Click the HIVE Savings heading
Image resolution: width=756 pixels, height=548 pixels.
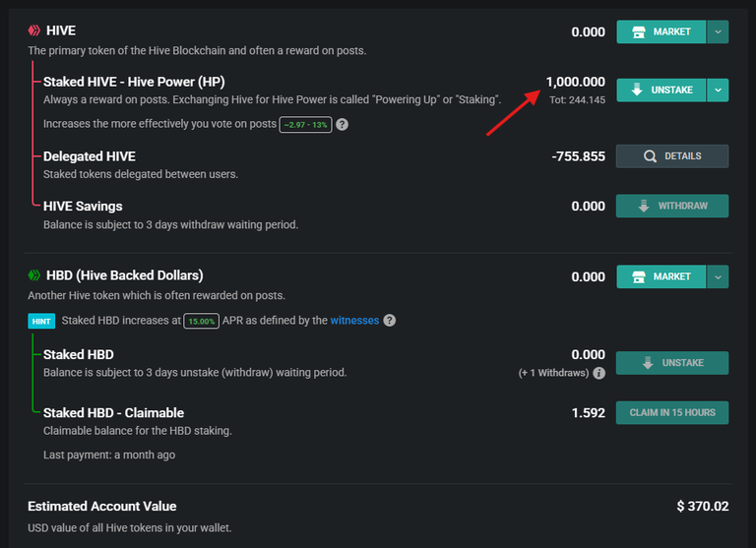[83, 207]
